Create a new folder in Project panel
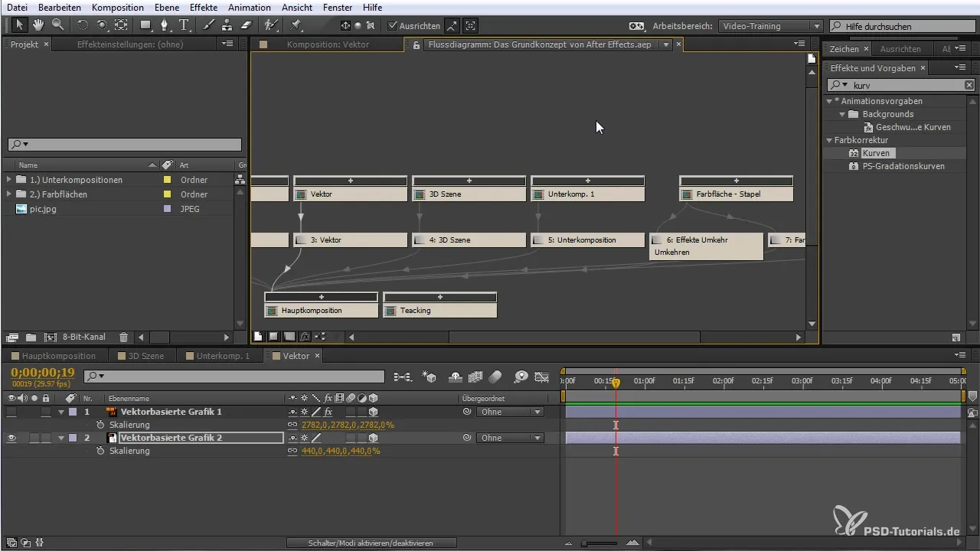Screen dimensions: 980x551 coord(31,337)
